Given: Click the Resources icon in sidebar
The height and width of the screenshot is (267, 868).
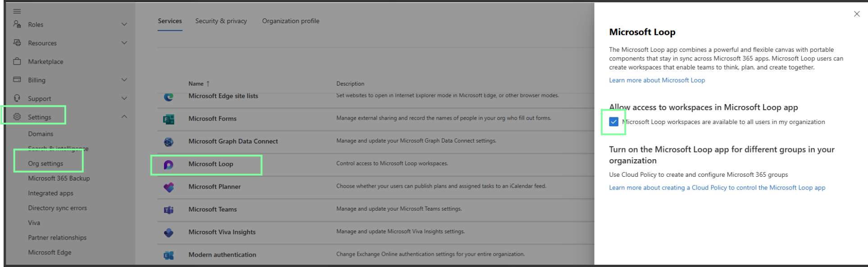Looking at the screenshot, I should 17,43.
